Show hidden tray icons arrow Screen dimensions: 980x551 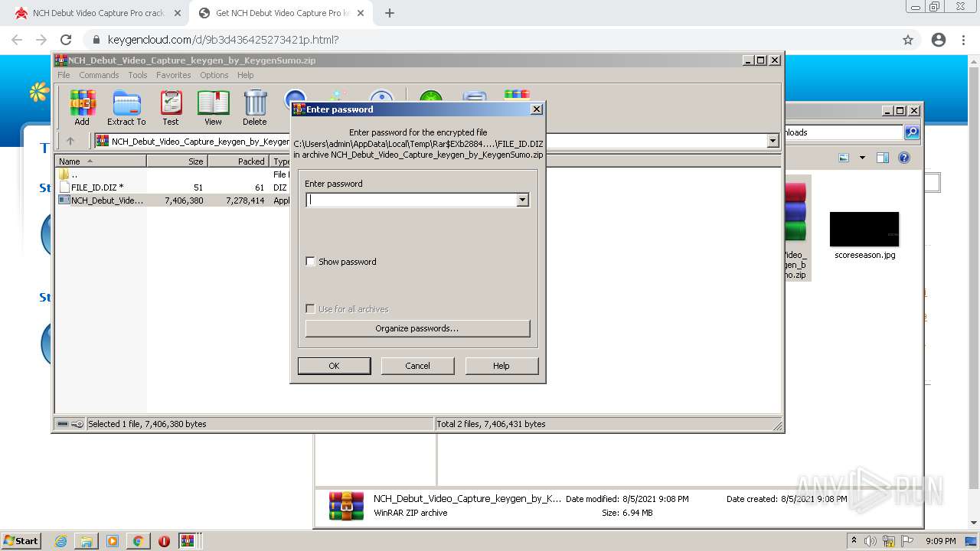[x=854, y=540]
